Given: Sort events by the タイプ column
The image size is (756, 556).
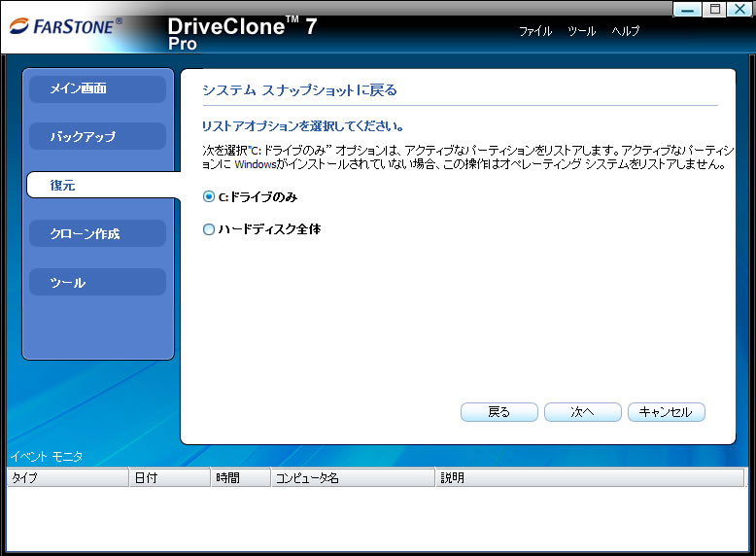Looking at the screenshot, I should click(68, 478).
